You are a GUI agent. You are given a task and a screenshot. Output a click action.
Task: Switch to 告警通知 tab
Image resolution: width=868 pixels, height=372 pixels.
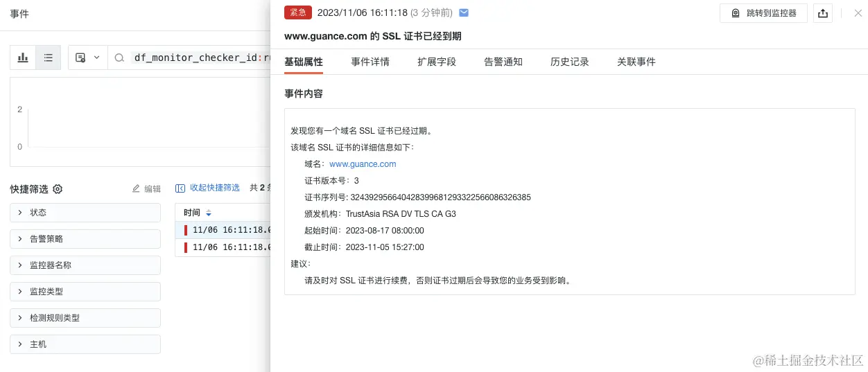503,62
